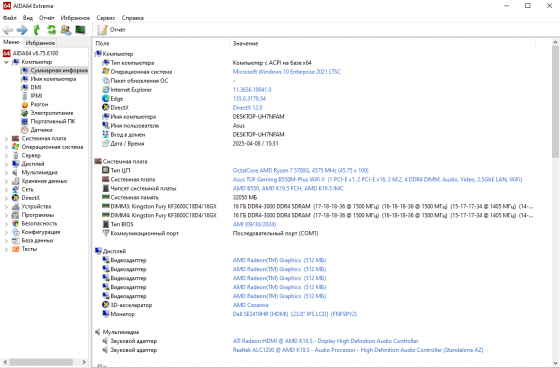Click the Back navigation arrow
The width and height of the screenshot is (560, 368).
coord(8,30)
